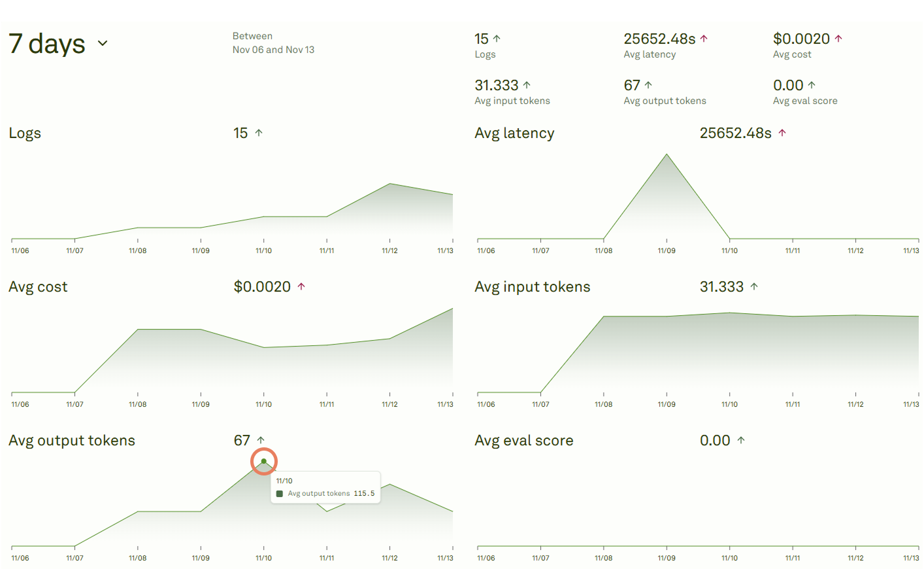Click the circled 11/10 data point
Screen dimensions: 924x569
point(263,461)
